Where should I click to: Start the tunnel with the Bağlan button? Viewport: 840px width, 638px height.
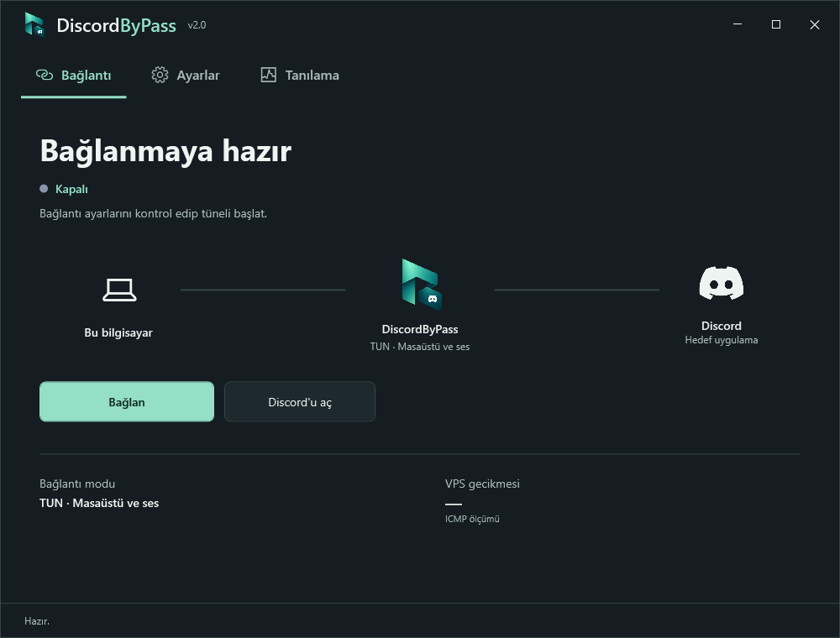[127, 402]
